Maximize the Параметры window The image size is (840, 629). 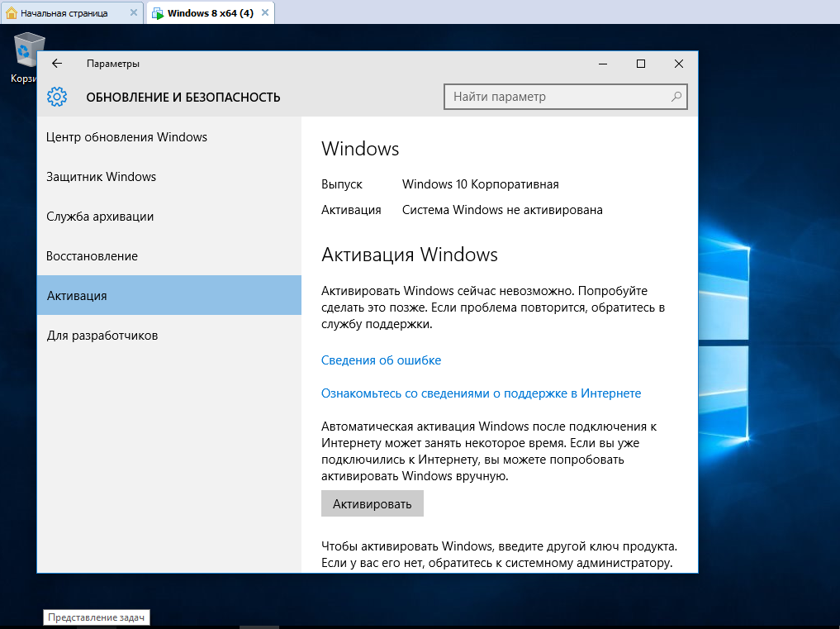[641, 64]
